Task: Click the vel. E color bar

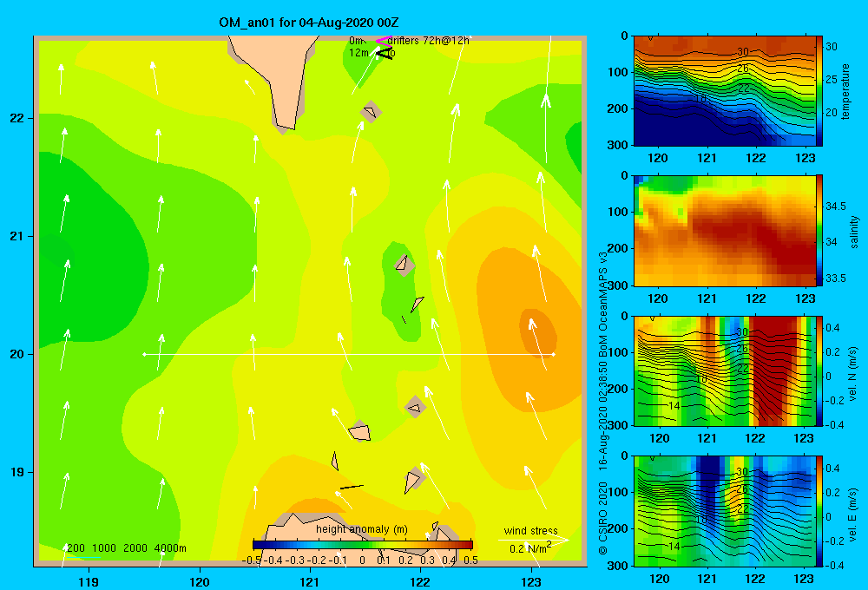Action: (x=819, y=511)
